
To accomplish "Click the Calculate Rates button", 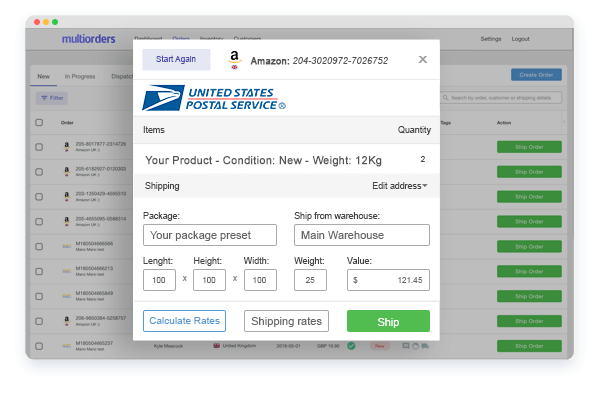I will 184,321.
